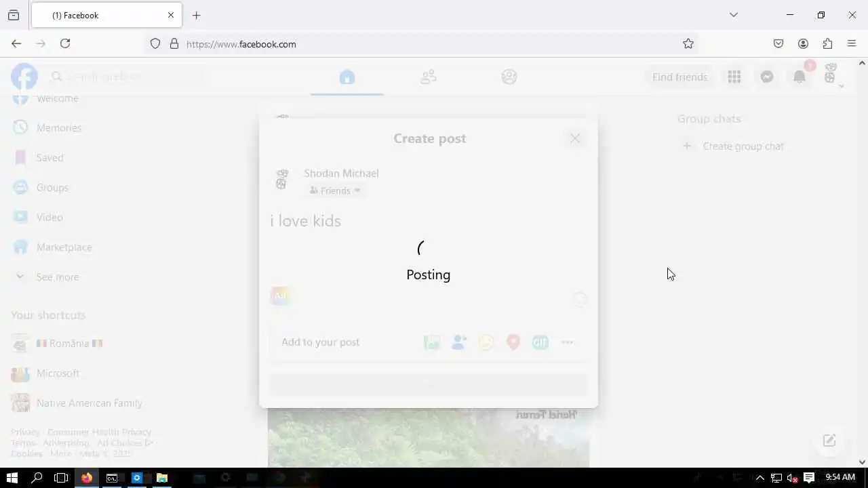868x488 pixels.
Task: Save page to Pocket
Action: (778, 44)
